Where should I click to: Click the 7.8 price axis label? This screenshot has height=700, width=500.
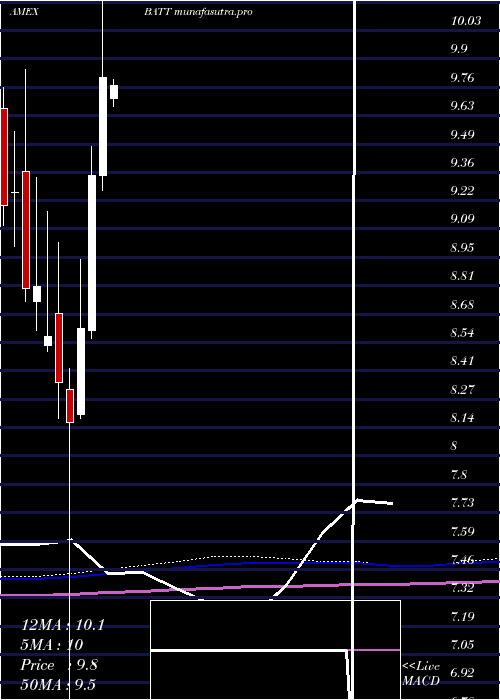pos(459,475)
